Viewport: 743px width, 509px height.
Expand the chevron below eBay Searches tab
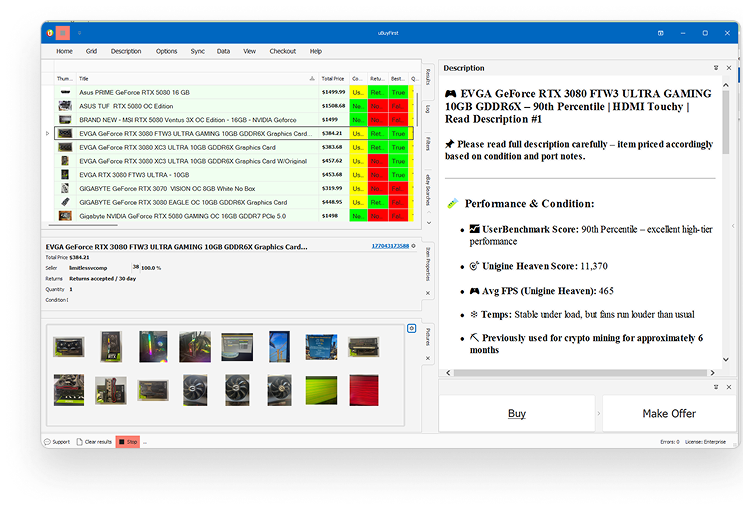click(x=429, y=223)
